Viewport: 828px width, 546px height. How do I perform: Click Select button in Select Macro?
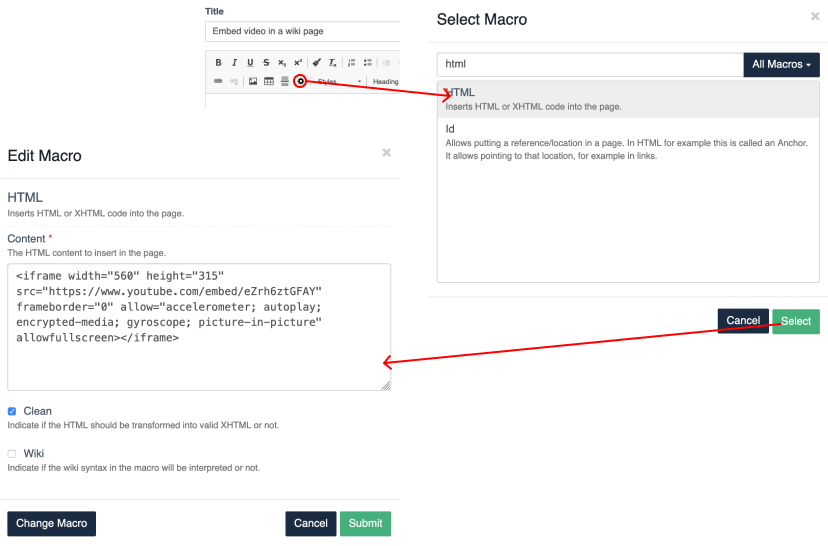pos(796,321)
